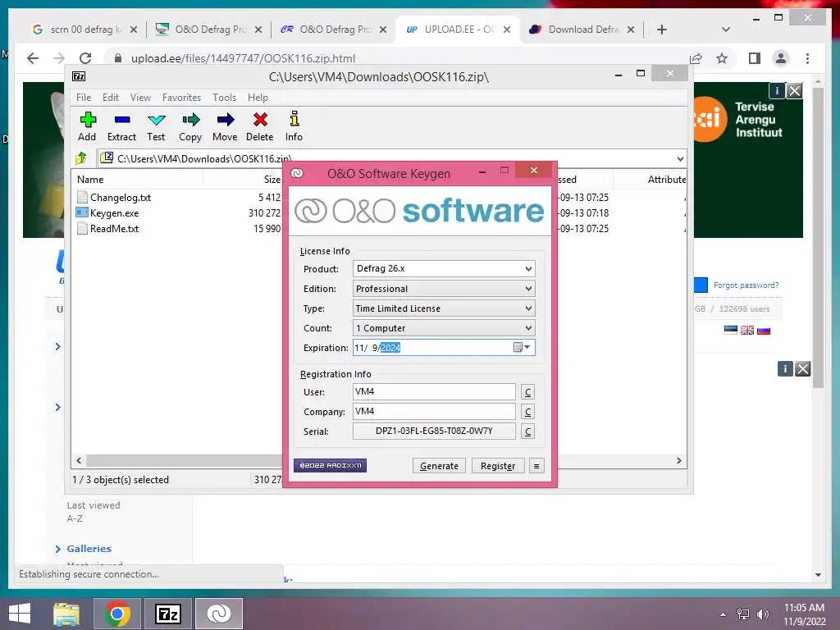Copy the User field with C button
This screenshot has height=630, width=840.
click(x=527, y=392)
